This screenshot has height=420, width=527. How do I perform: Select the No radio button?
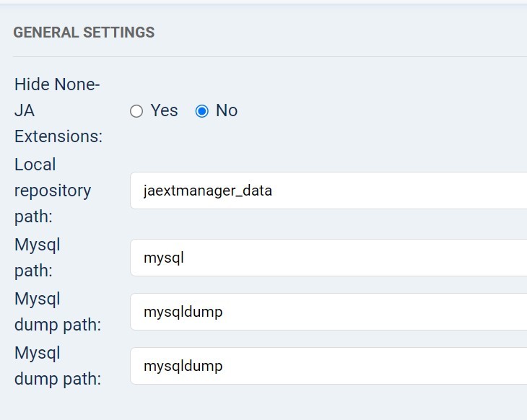tap(202, 111)
